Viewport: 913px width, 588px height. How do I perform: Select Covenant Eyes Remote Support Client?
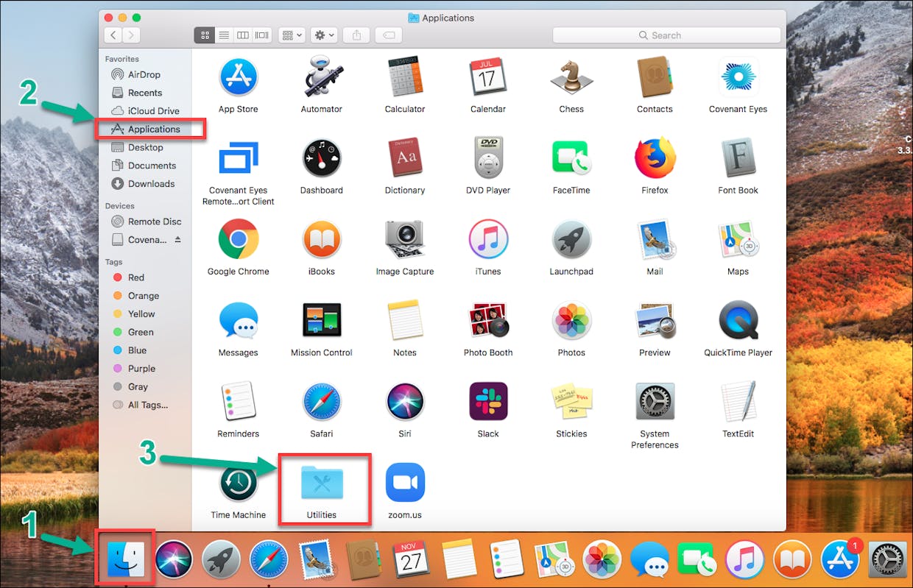[x=238, y=157]
